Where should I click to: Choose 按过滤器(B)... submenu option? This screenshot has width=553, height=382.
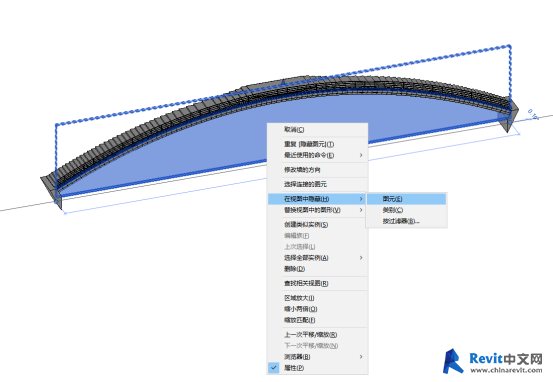pyautogui.click(x=407, y=221)
